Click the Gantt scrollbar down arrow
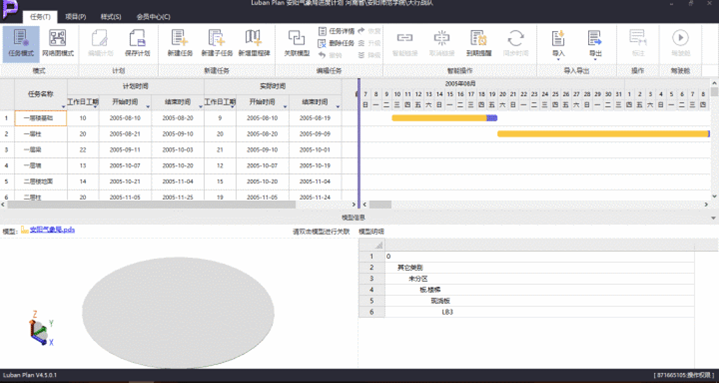The width and height of the screenshot is (719, 383). click(x=714, y=196)
